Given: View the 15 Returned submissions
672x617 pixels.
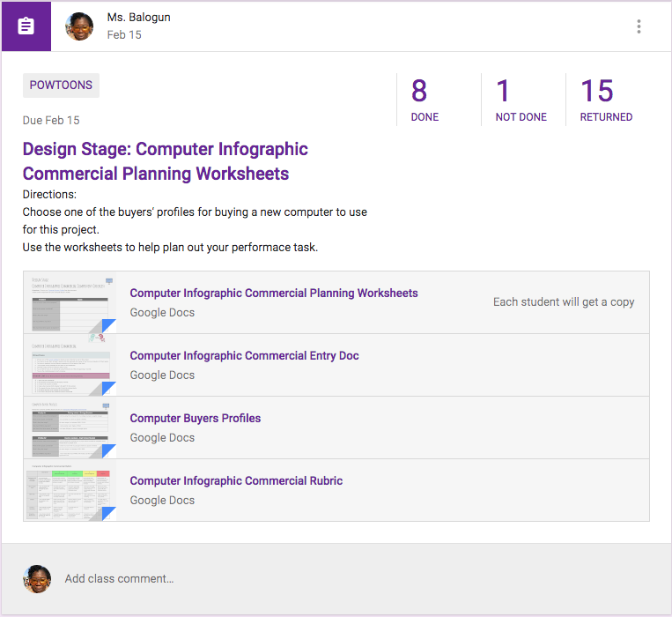Looking at the screenshot, I should pos(606,99).
